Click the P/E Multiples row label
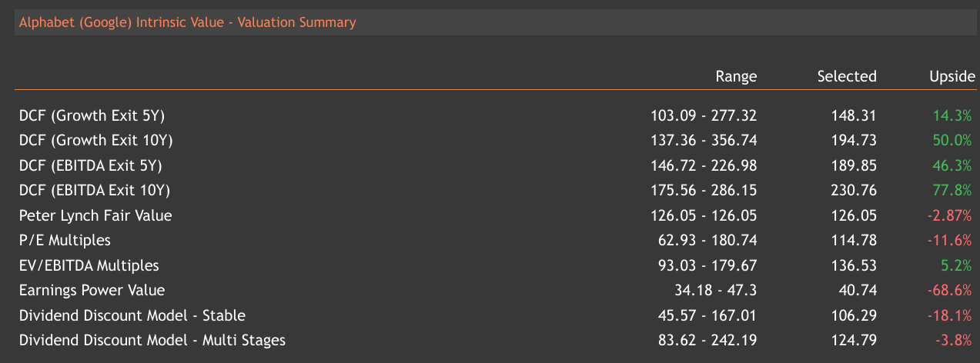 pyautogui.click(x=65, y=240)
